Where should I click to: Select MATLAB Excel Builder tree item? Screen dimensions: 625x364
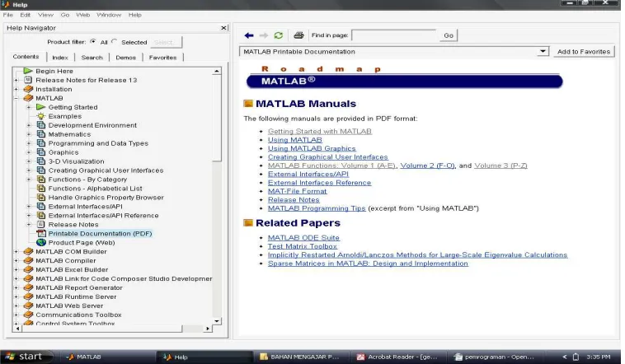point(72,269)
